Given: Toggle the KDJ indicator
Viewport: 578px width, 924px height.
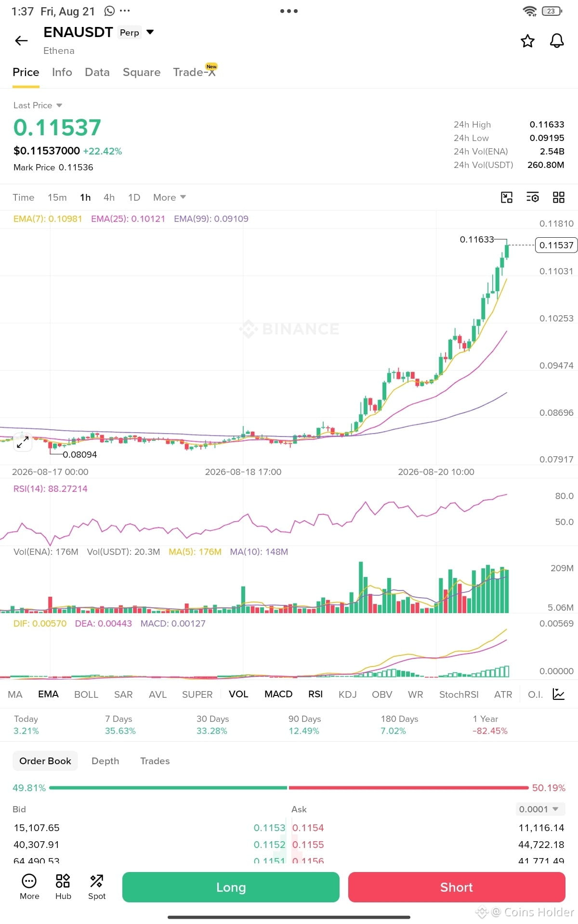Looking at the screenshot, I should 347,694.
